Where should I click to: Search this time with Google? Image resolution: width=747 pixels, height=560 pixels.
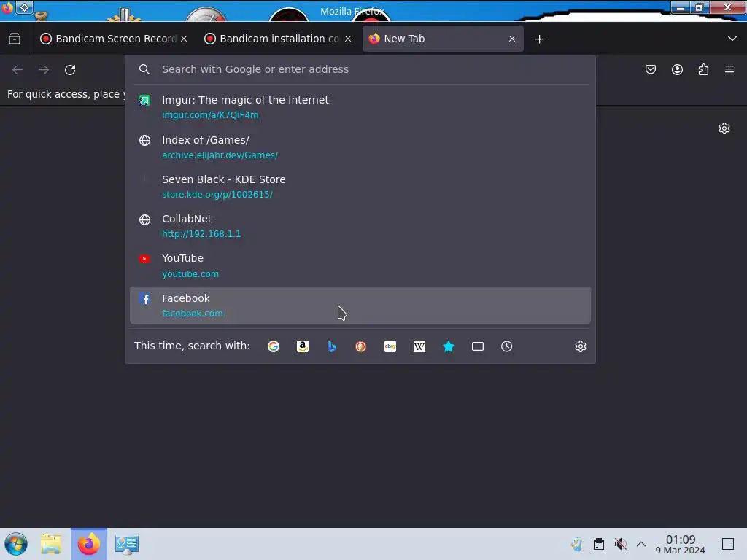pos(274,346)
